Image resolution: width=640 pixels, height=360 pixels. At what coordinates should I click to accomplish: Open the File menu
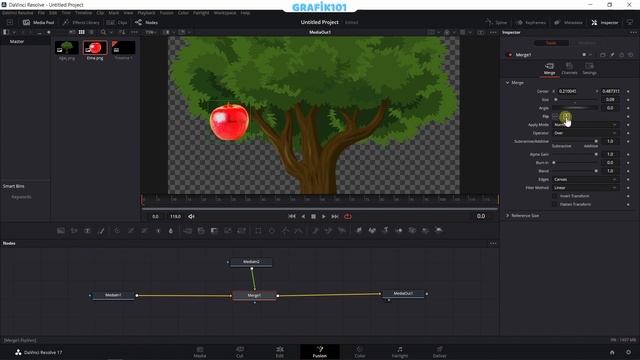pos(41,13)
